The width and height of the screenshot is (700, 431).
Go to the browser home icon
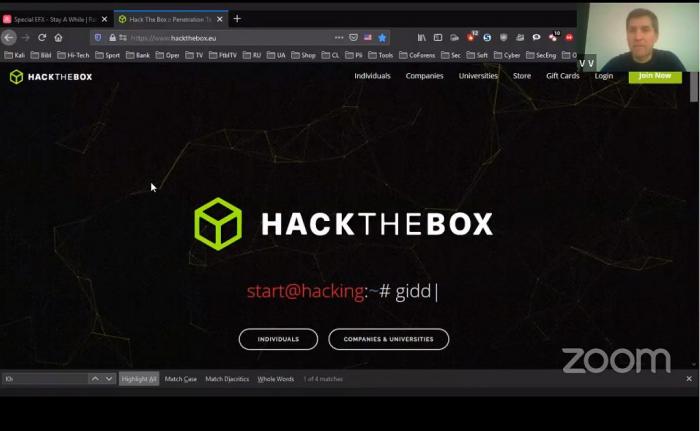pyautogui.click(x=58, y=37)
